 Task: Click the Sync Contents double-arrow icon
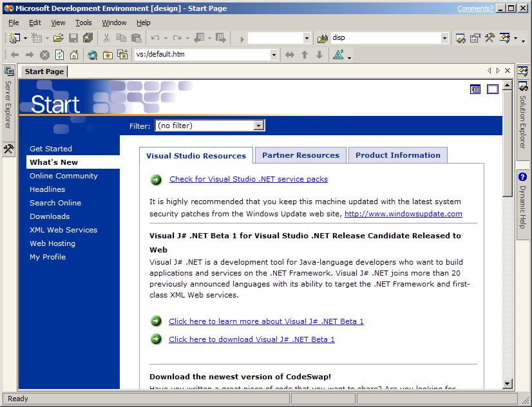290,55
